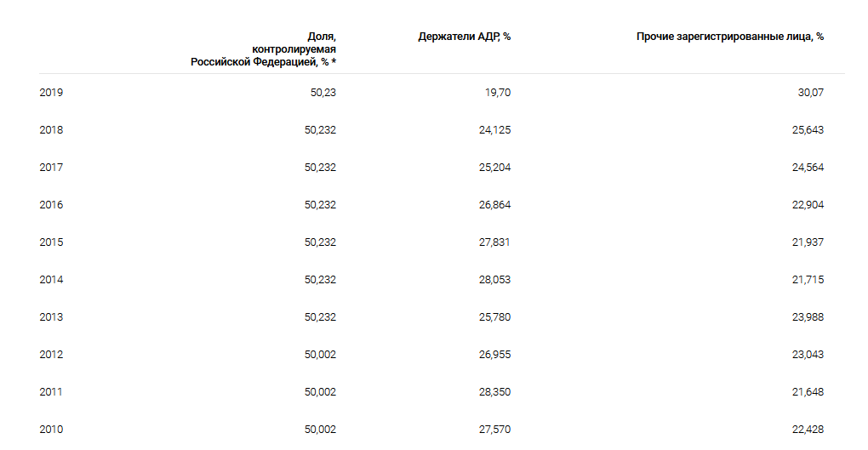Viewport: 868px width, 450px height.
Task: Select the 2010 year row label
Action: pos(51,430)
